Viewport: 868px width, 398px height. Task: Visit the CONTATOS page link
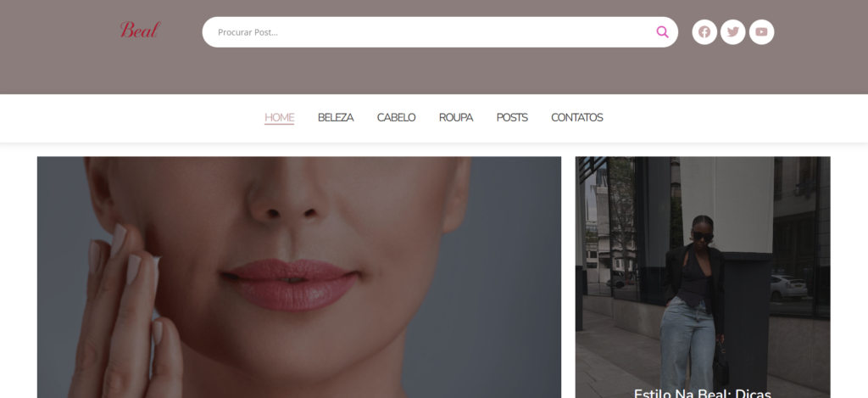(x=576, y=117)
